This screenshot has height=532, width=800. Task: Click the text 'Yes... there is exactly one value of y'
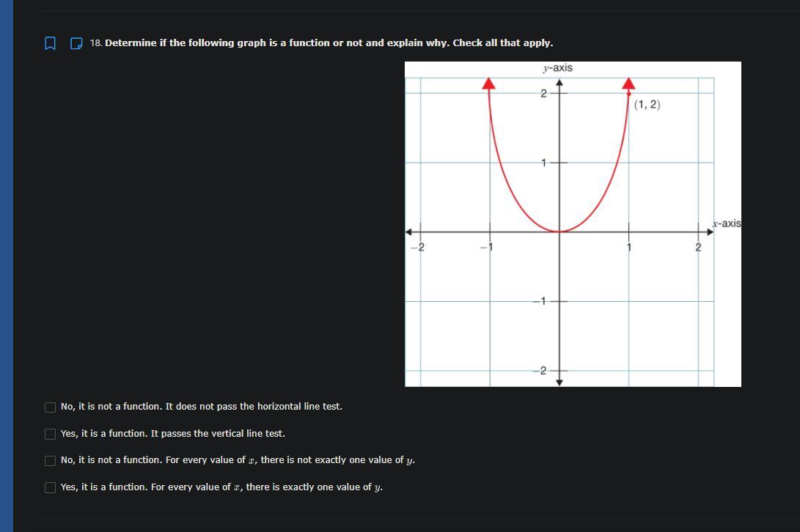pos(221,487)
